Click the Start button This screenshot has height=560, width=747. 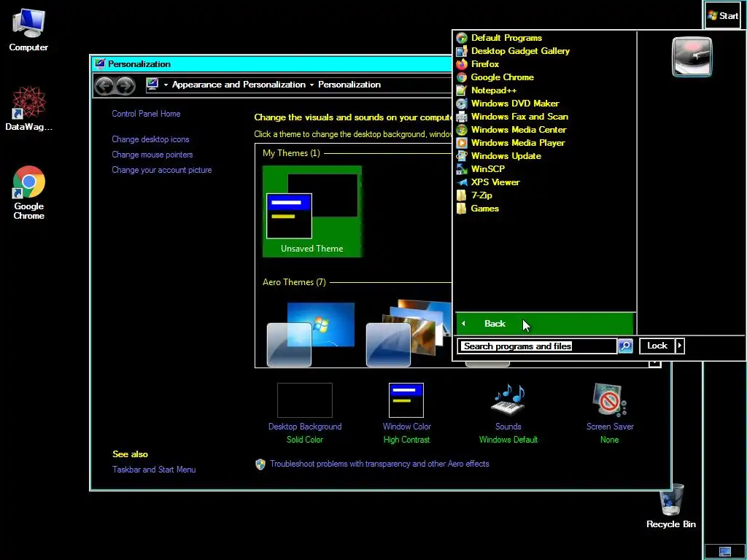[723, 16]
